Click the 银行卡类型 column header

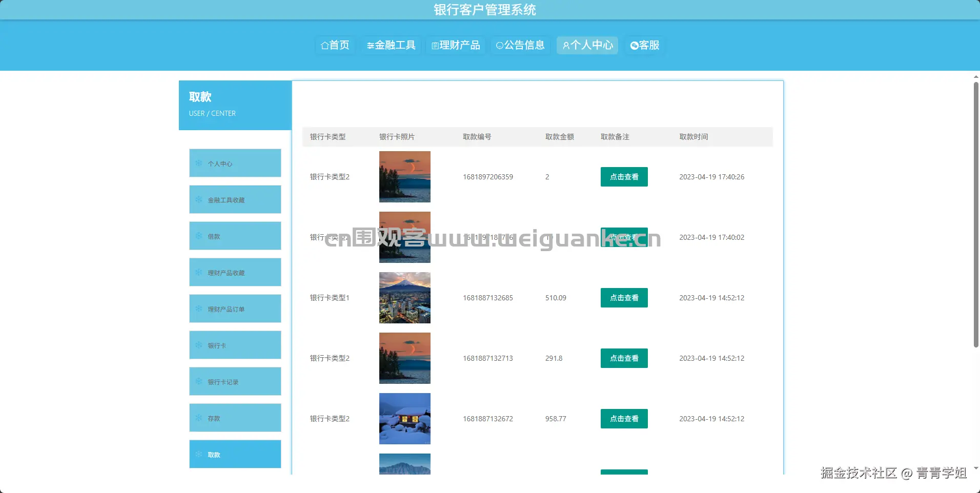tap(328, 137)
